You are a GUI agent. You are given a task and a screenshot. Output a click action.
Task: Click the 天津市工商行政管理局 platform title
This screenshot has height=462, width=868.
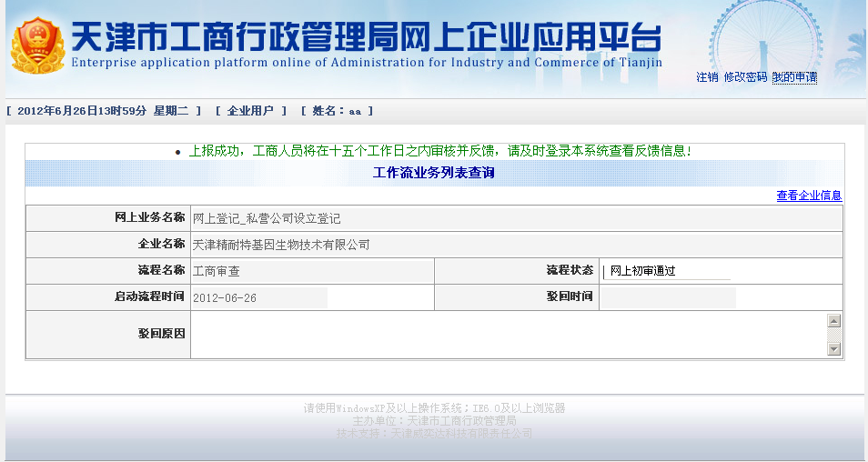point(366,36)
